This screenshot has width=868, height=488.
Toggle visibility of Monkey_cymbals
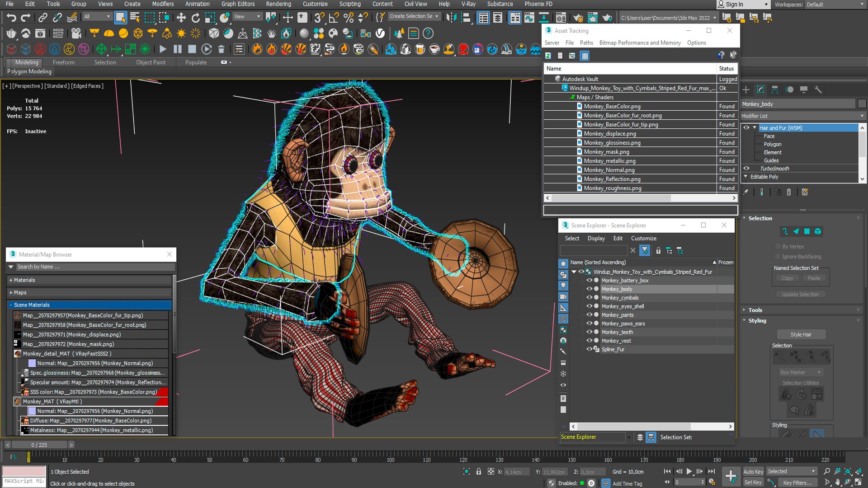tap(590, 297)
